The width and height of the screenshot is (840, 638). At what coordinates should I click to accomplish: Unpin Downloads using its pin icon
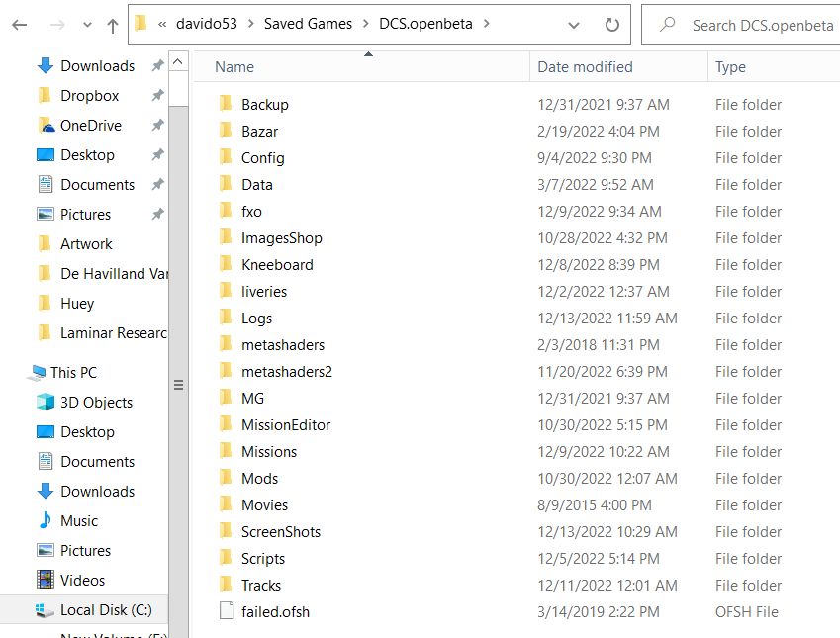[157, 66]
